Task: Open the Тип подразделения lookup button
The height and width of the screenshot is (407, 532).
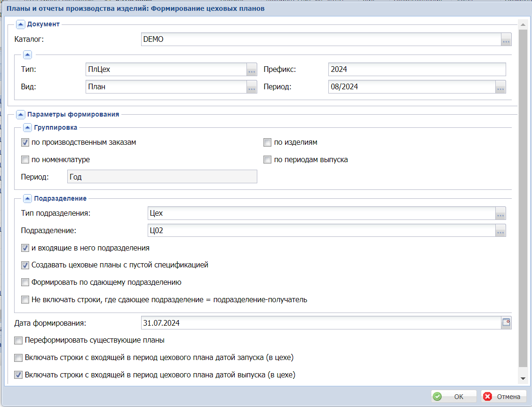Action: click(500, 213)
